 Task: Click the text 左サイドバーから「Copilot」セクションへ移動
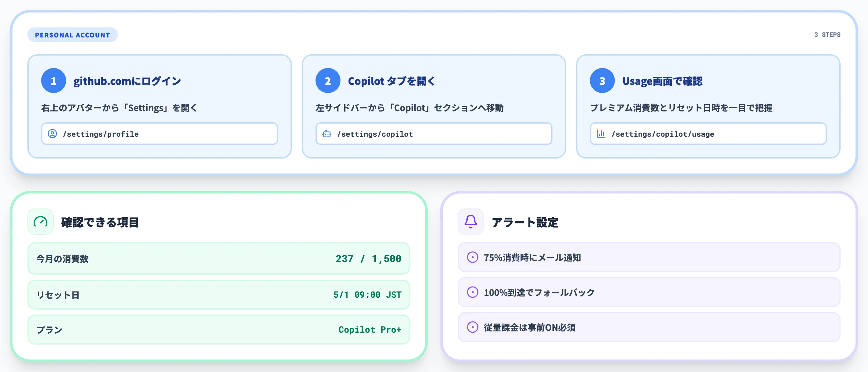409,108
